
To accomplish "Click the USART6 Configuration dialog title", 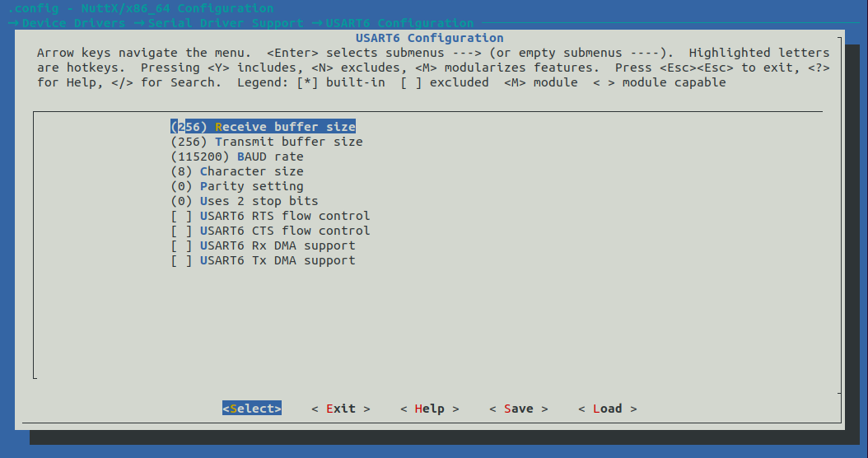I will pos(430,38).
